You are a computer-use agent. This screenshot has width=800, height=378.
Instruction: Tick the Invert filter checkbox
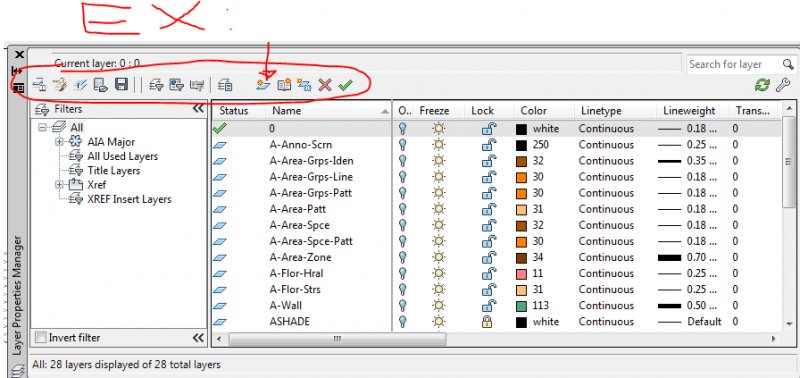40,338
